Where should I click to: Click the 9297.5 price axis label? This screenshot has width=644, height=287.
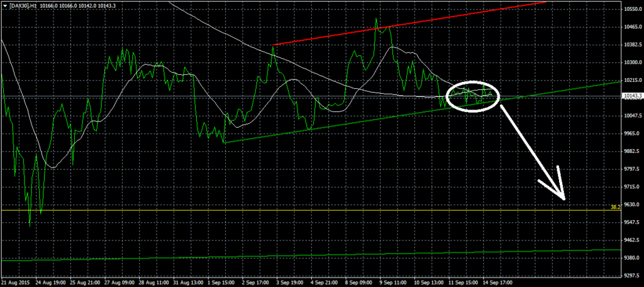631,276
